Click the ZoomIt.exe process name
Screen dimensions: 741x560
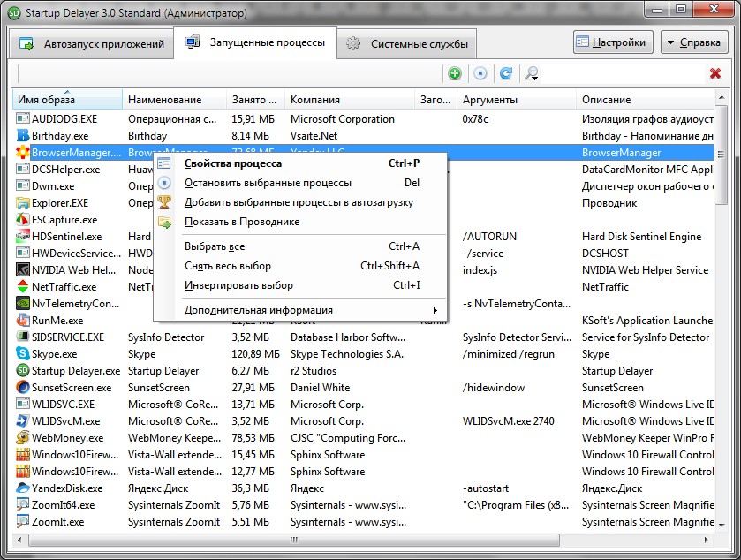[57, 522]
